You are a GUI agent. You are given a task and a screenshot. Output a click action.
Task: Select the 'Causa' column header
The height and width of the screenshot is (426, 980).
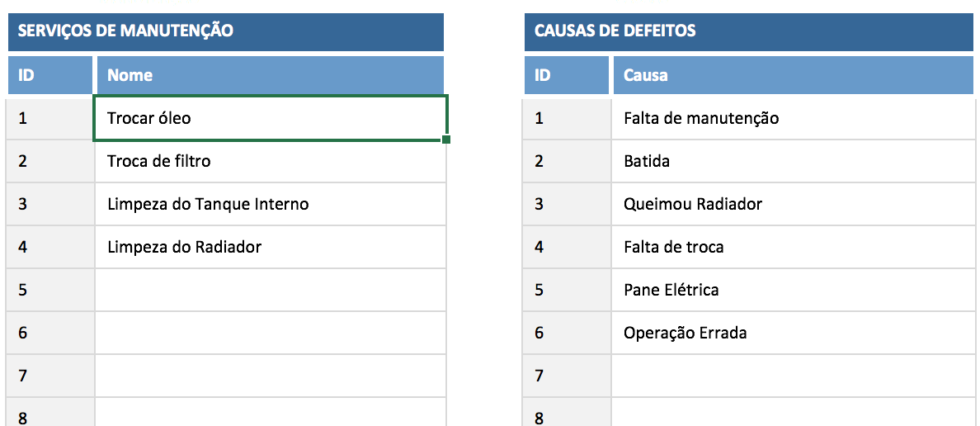click(792, 75)
